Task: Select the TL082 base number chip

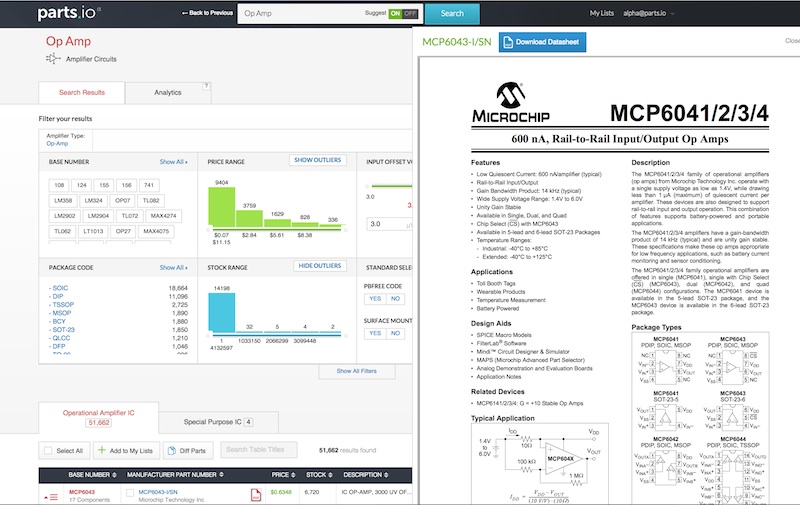Action: click(x=151, y=201)
